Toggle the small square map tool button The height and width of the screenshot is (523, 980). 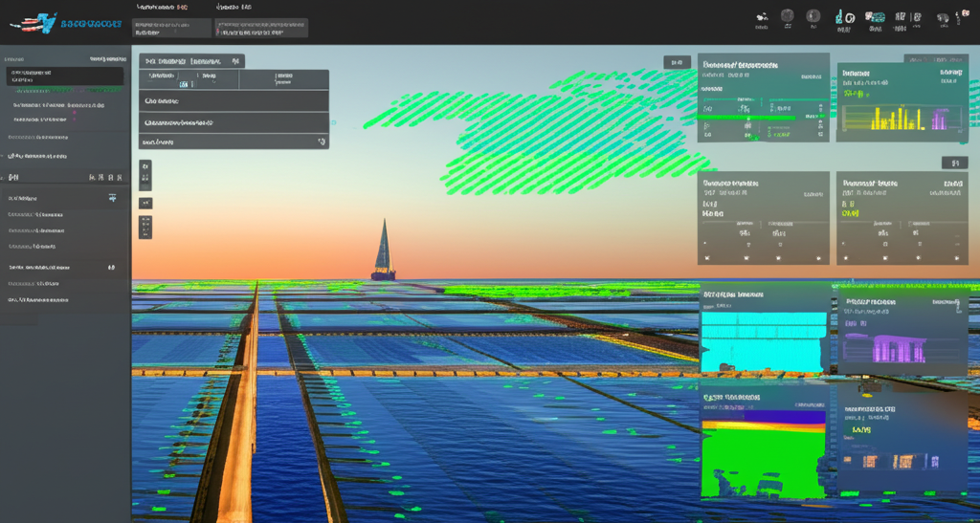pos(145,203)
